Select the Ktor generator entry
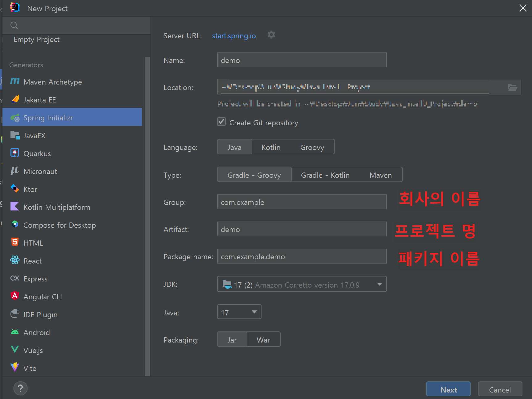This screenshot has height=399, width=532. coord(72,189)
